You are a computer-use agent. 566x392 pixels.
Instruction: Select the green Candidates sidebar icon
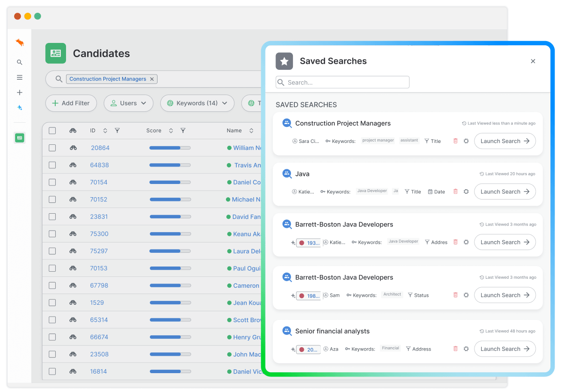click(x=19, y=138)
